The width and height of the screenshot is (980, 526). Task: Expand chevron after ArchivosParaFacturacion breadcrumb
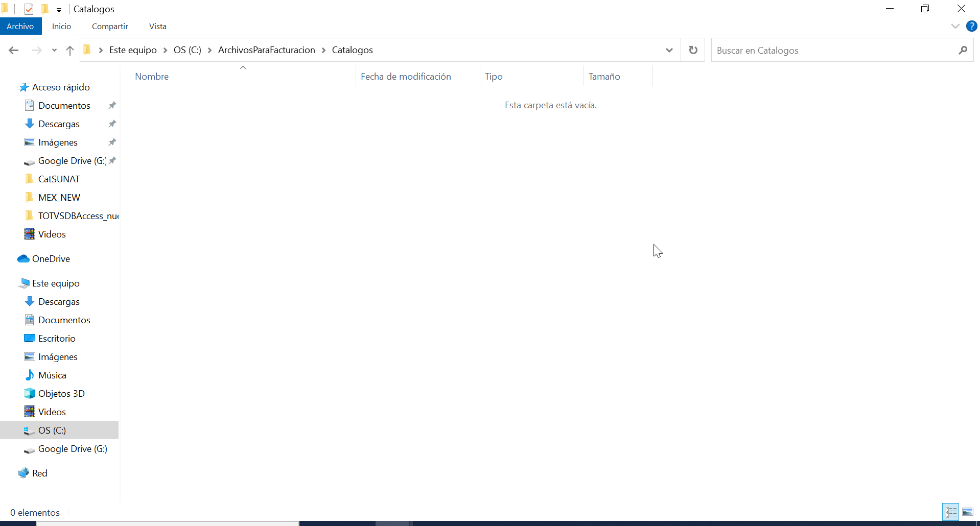323,50
